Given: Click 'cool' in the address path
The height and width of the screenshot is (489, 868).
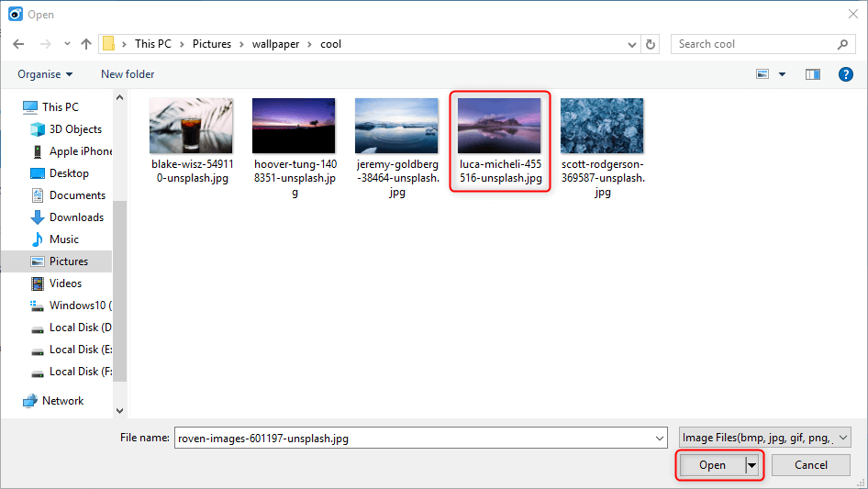Looking at the screenshot, I should pyautogui.click(x=330, y=44).
